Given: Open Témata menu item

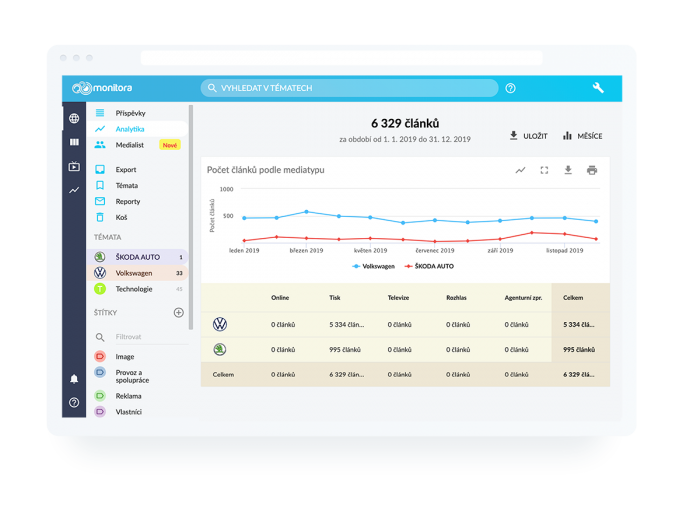Looking at the screenshot, I should click(x=138, y=186).
